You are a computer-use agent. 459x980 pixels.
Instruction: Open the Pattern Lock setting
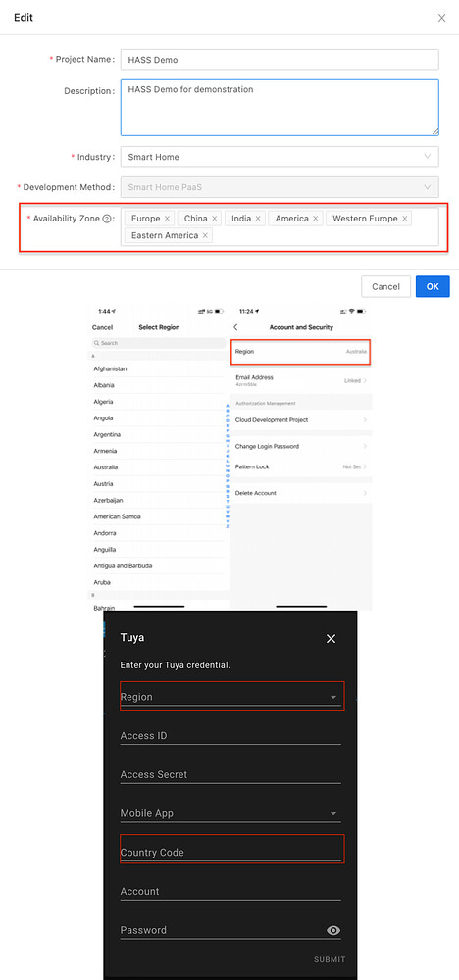[301, 466]
